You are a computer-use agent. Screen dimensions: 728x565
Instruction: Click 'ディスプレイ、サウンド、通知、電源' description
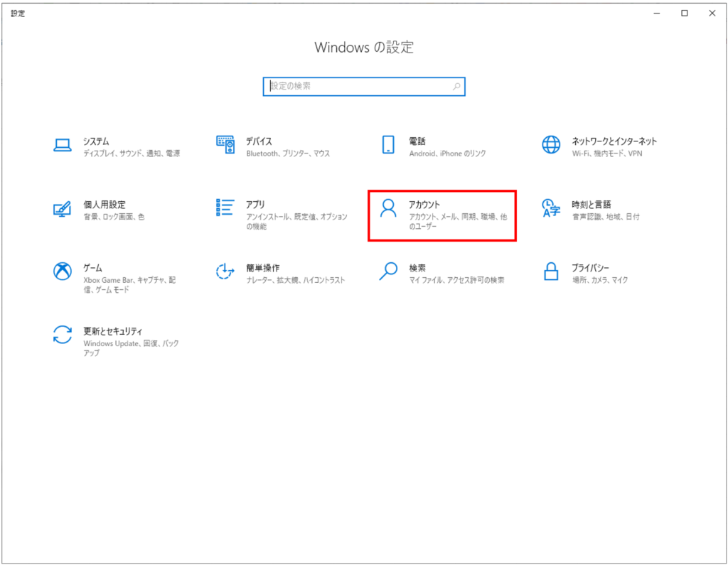coord(132,154)
